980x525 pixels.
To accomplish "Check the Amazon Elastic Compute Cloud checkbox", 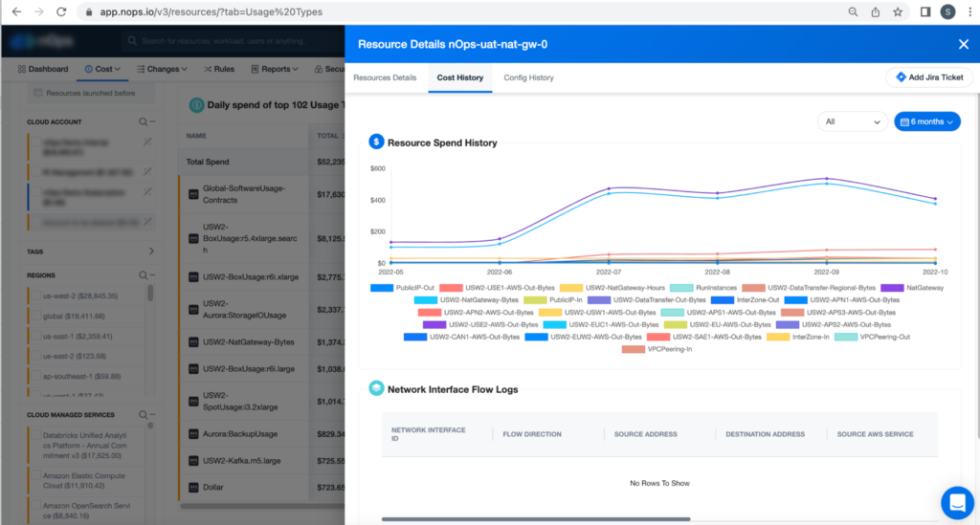I will click(36, 475).
